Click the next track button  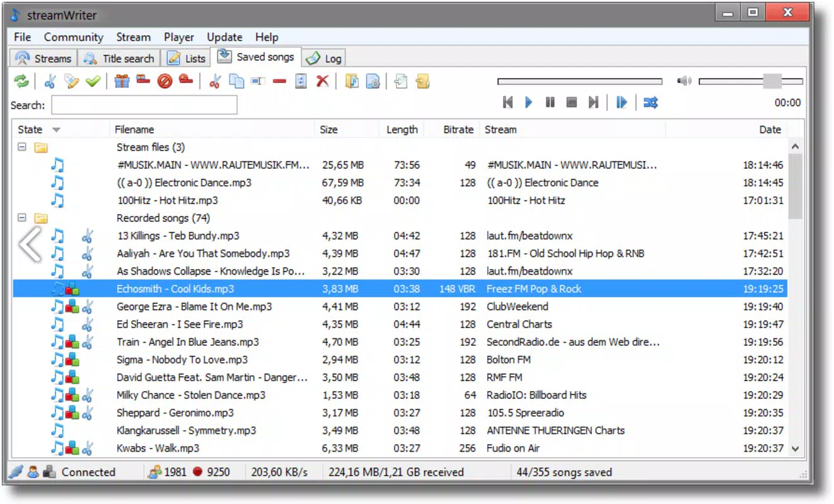tap(593, 102)
